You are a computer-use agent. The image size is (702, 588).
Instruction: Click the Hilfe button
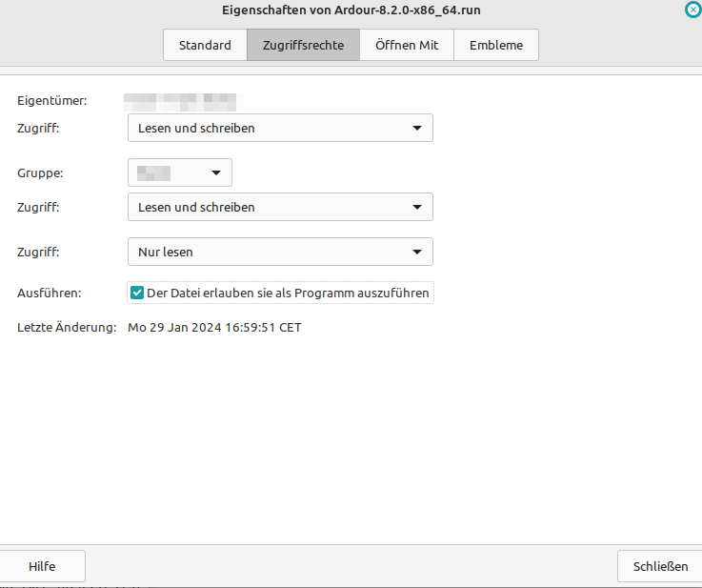(x=42, y=566)
